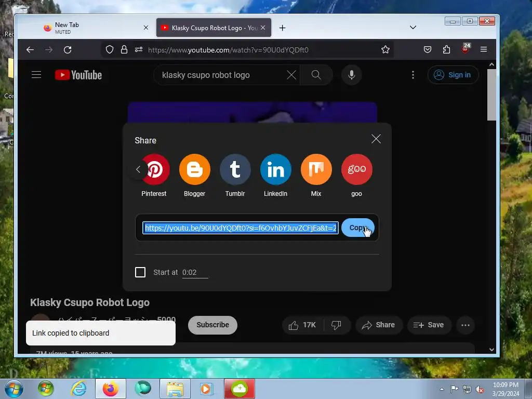Submit the YouTube search with magnifier
This screenshot has height=399, width=532.
pos(316,75)
